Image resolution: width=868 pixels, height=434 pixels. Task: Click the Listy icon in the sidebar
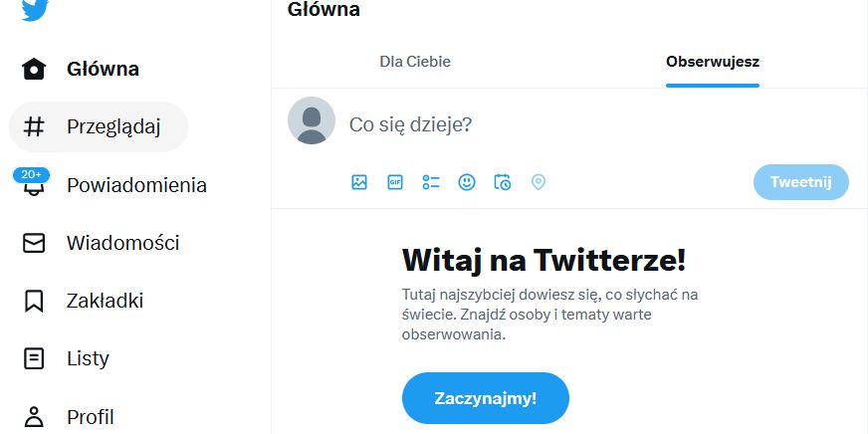(34, 358)
